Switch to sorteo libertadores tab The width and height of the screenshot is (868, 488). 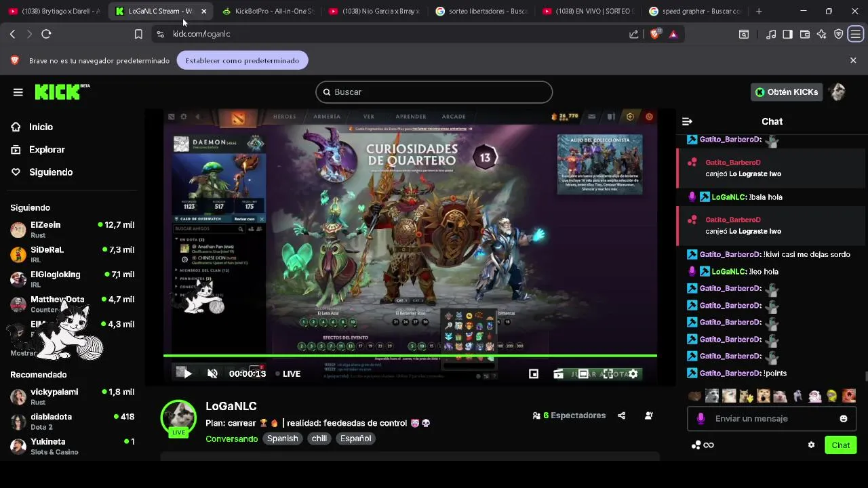(x=481, y=11)
